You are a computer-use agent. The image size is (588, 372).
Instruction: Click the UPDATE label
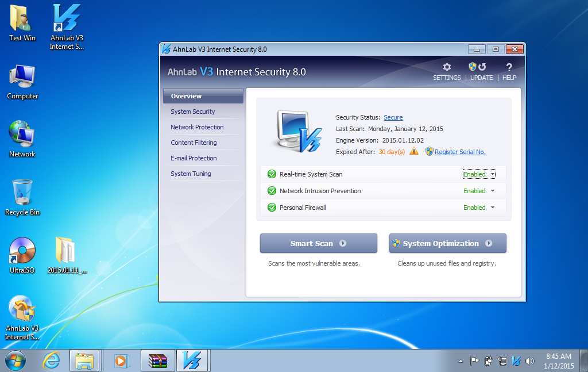(482, 77)
